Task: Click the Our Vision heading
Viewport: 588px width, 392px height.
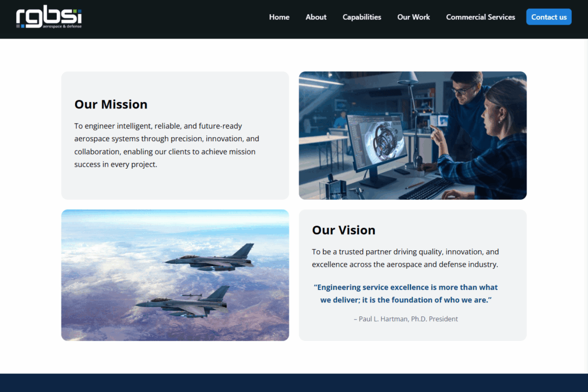Action: point(343,230)
